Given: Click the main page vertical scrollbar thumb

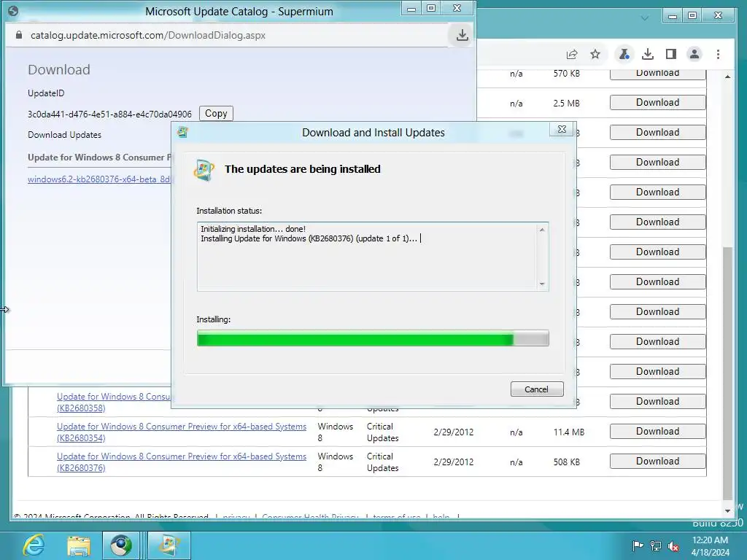Looking at the screenshot, I should [x=727, y=373].
